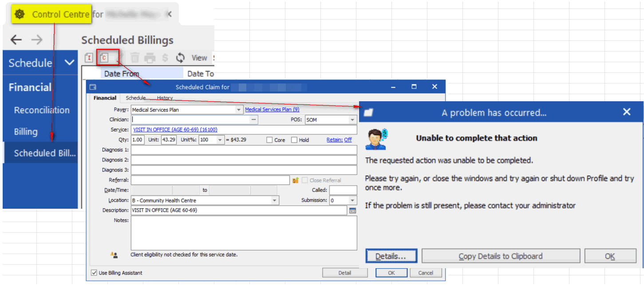Viewport: 644px width, 286px height.
Task: Click the delete trash icon in toolbar
Action: pos(135,58)
